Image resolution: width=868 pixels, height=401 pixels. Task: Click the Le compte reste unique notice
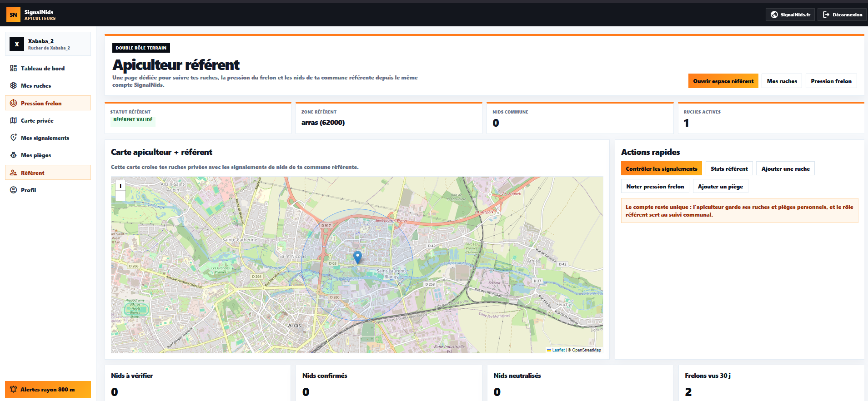(740, 211)
